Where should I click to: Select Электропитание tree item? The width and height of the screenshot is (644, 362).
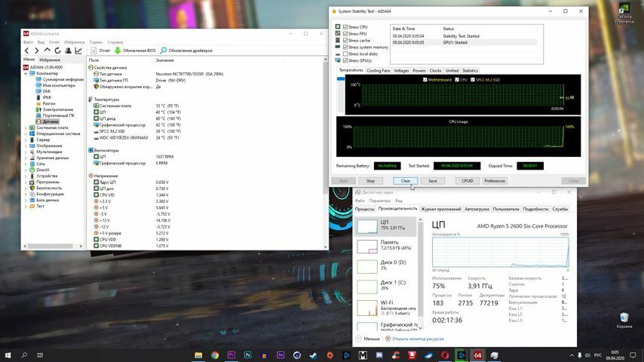click(54, 109)
